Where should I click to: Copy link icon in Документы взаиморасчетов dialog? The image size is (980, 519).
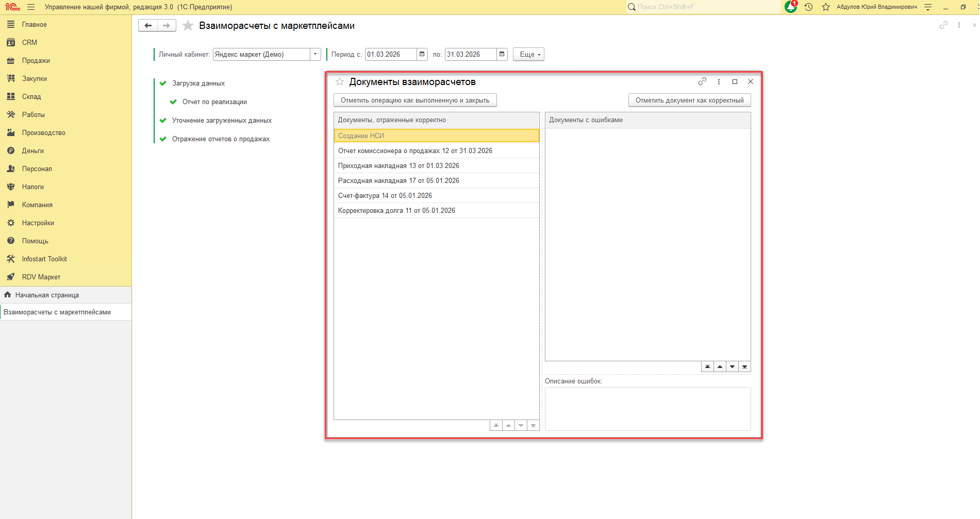(702, 81)
